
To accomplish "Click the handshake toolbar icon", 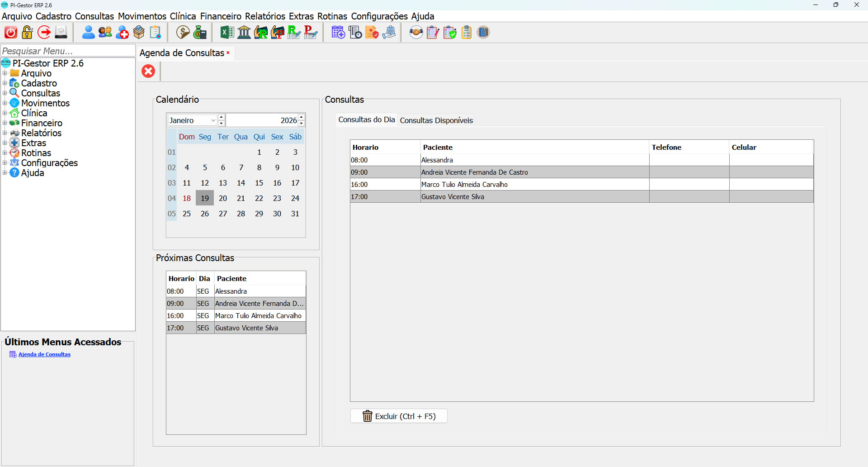I will tap(416, 33).
